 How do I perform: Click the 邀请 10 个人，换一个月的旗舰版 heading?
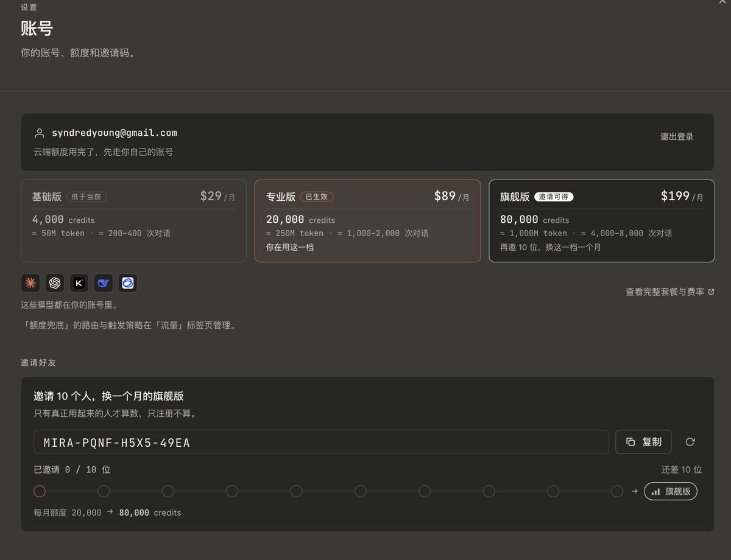click(x=108, y=396)
